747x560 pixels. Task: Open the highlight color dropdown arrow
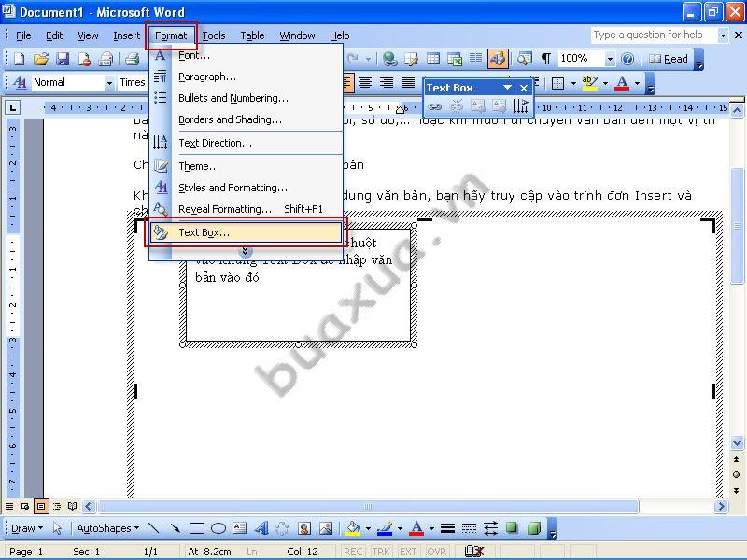click(605, 83)
